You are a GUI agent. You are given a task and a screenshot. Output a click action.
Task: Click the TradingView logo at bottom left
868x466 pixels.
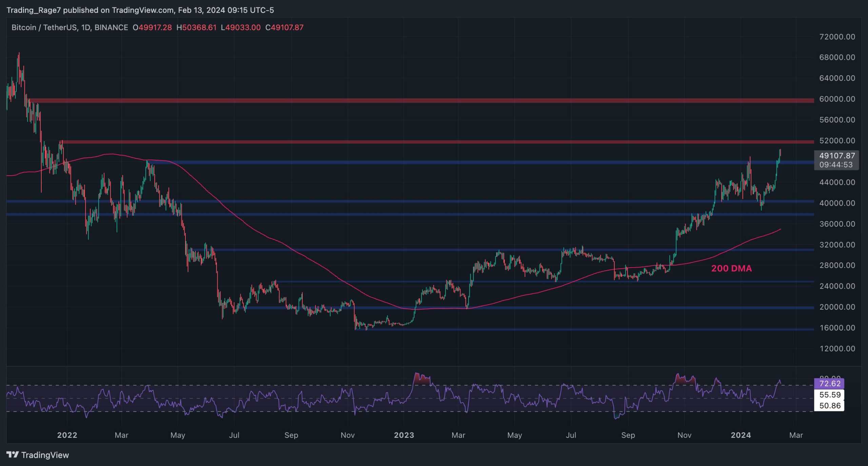[x=38, y=455]
